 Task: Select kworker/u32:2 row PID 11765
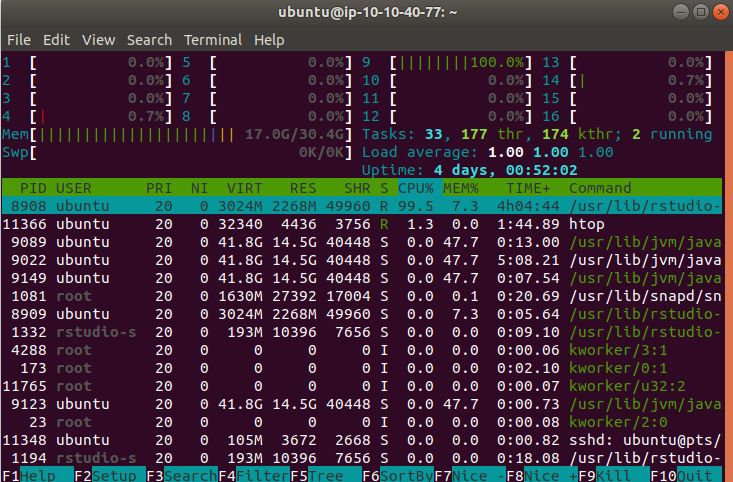pyautogui.click(x=362, y=386)
